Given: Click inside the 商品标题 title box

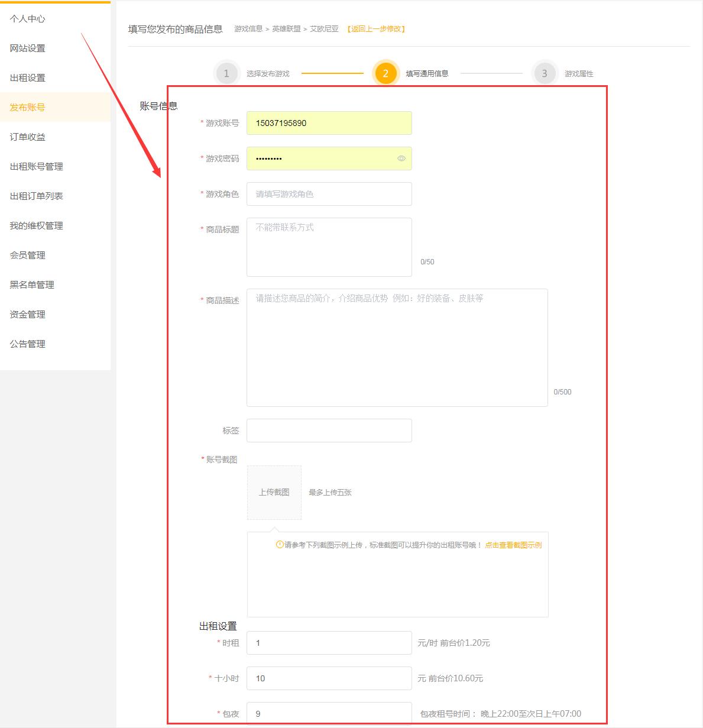Looking at the screenshot, I should point(329,247).
